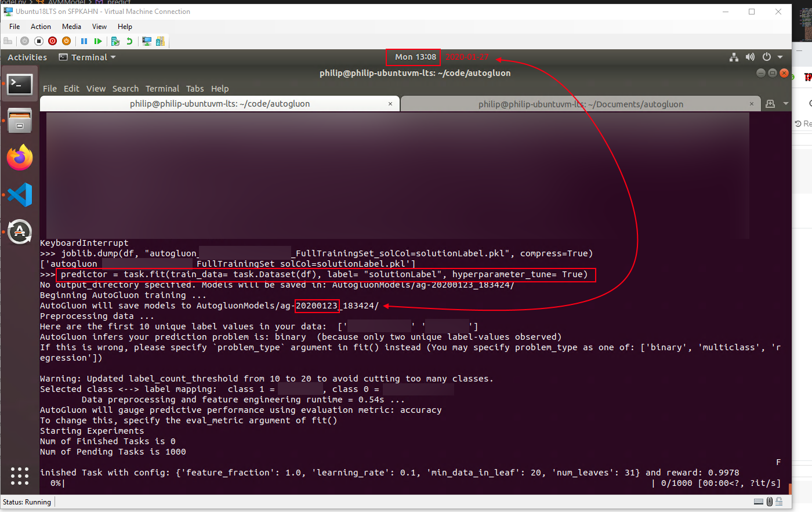Click the volume speaker icon in top bar

click(750, 57)
